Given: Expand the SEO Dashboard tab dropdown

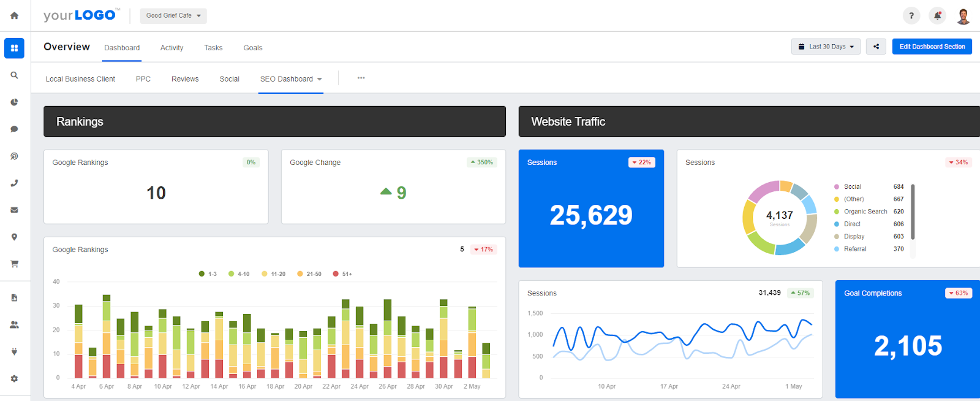Looking at the screenshot, I should point(320,79).
